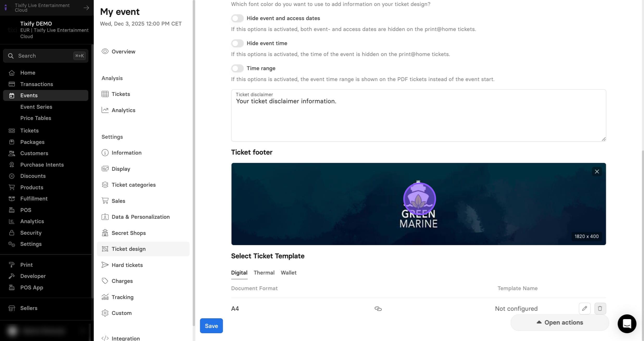
Task: Toggle Hide event and access dates
Action: (237, 18)
